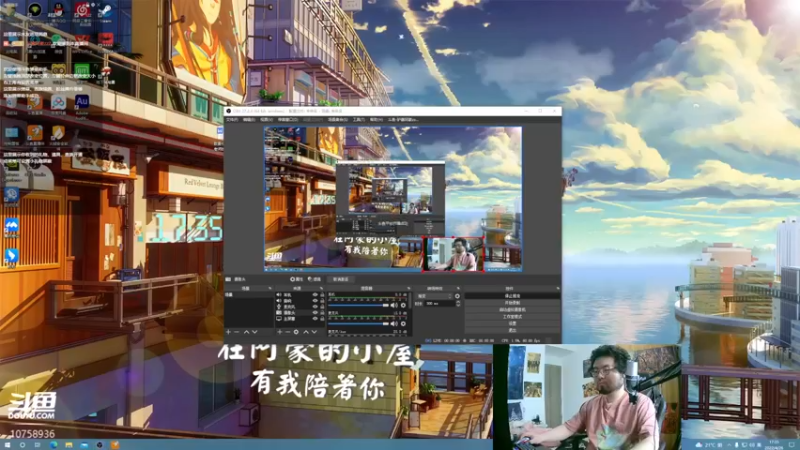Lock the microphone source
800x450 pixels.
click(x=322, y=307)
